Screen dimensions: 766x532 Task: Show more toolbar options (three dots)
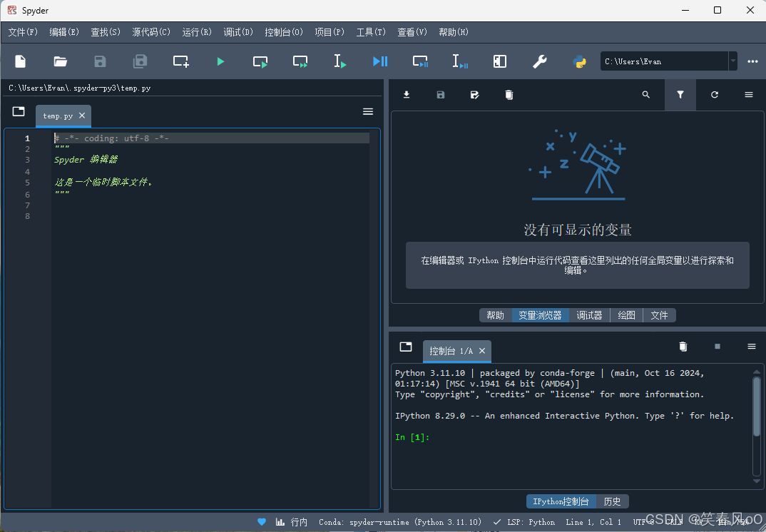click(x=752, y=61)
